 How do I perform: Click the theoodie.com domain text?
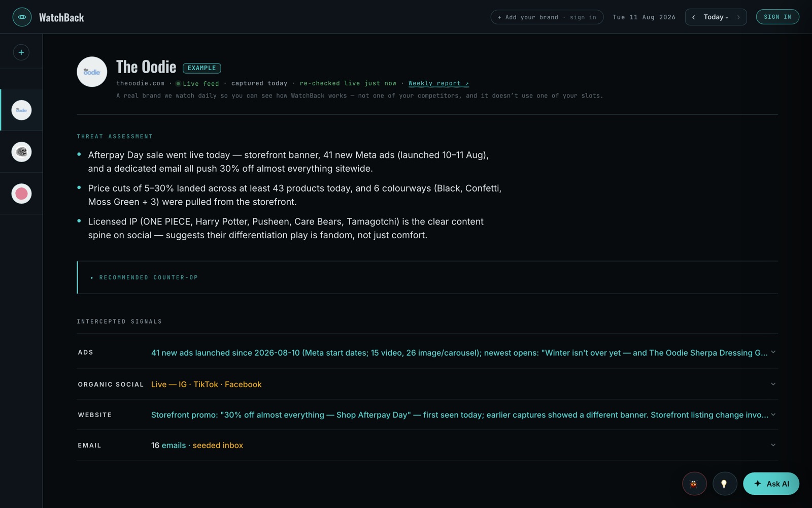click(x=140, y=83)
